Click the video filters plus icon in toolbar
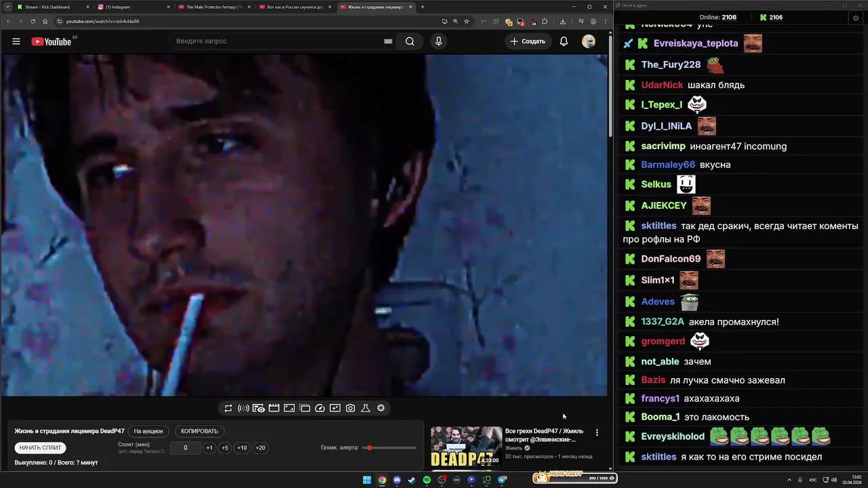 tap(335, 408)
